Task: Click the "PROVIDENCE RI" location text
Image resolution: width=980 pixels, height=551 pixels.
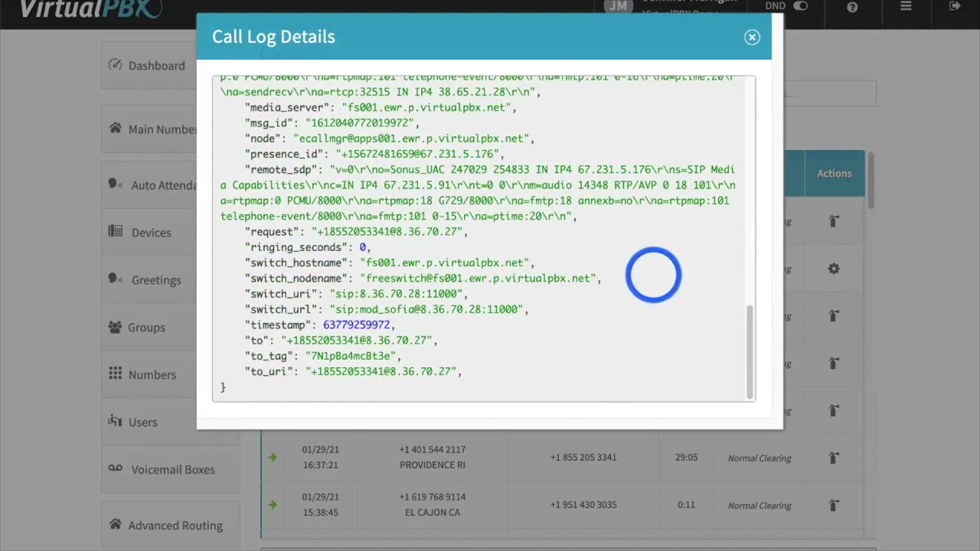Action: (x=432, y=465)
